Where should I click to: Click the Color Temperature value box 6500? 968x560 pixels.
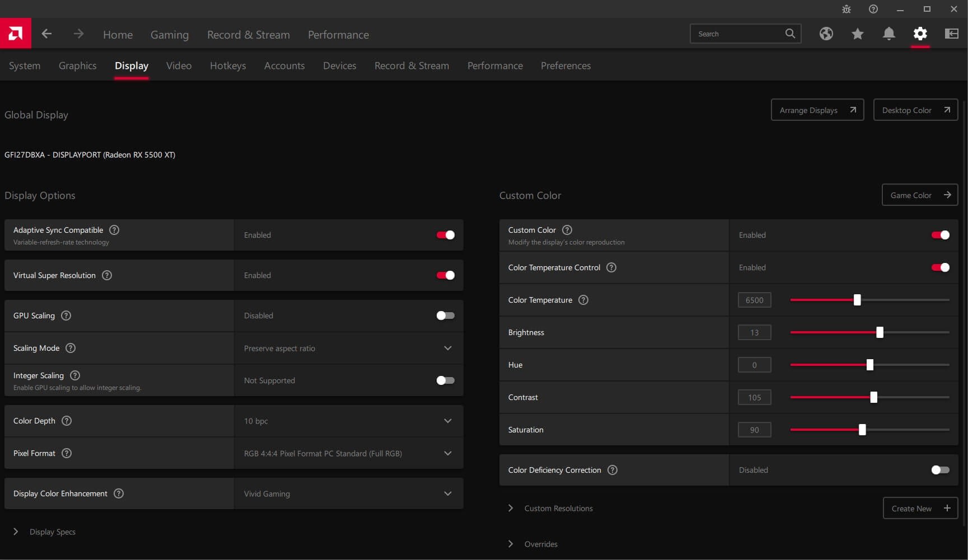755,300
